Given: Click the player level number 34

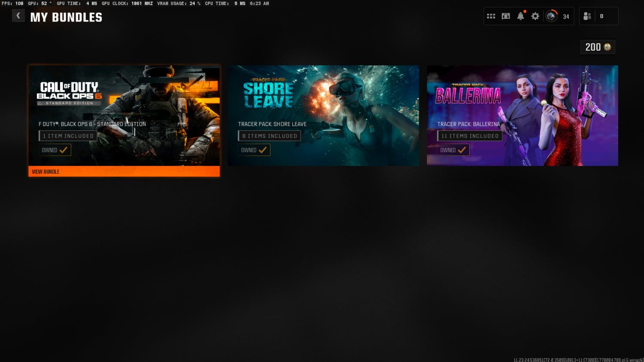Looking at the screenshot, I should 566,17.
